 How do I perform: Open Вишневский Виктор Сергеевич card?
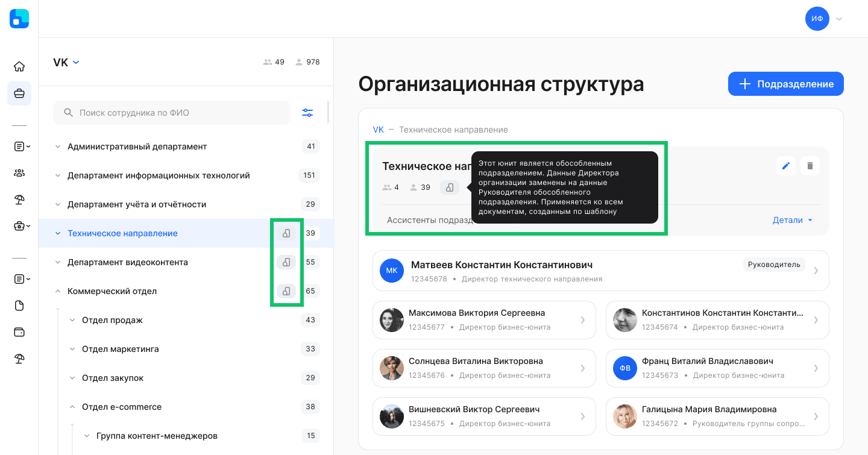(x=484, y=416)
